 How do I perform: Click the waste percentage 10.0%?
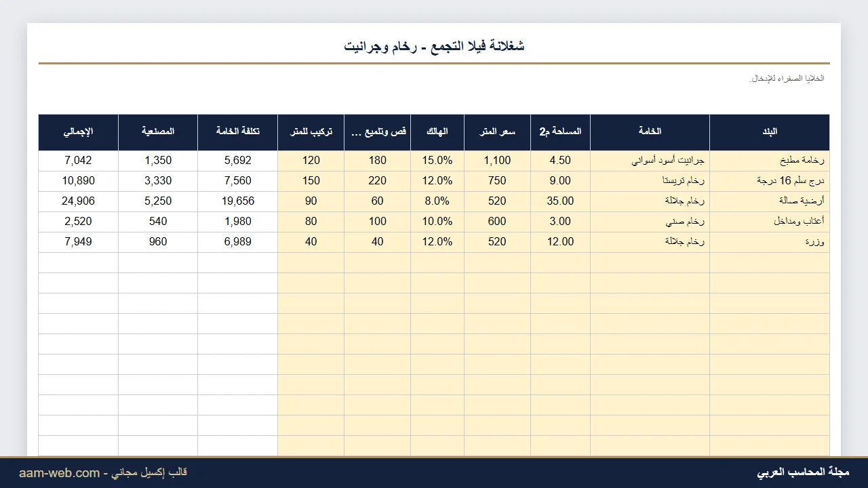coord(437,222)
